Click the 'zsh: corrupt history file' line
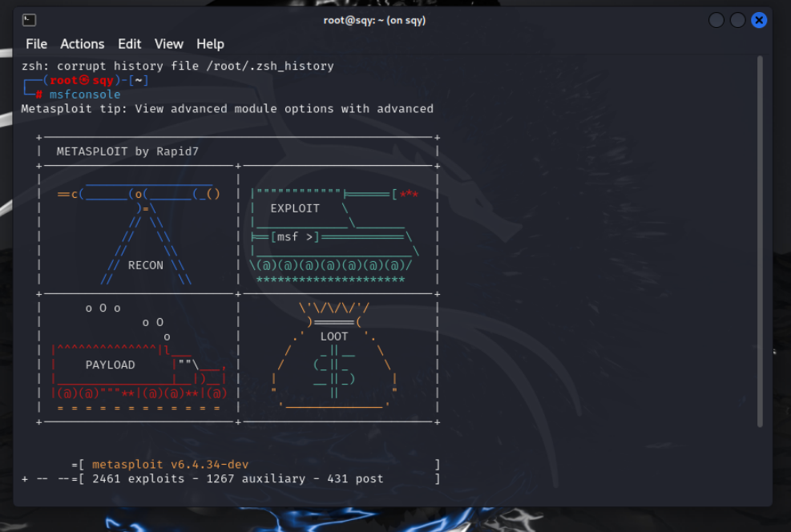The height and width of the screenshot is (532, 791). [x=178, y=66]
